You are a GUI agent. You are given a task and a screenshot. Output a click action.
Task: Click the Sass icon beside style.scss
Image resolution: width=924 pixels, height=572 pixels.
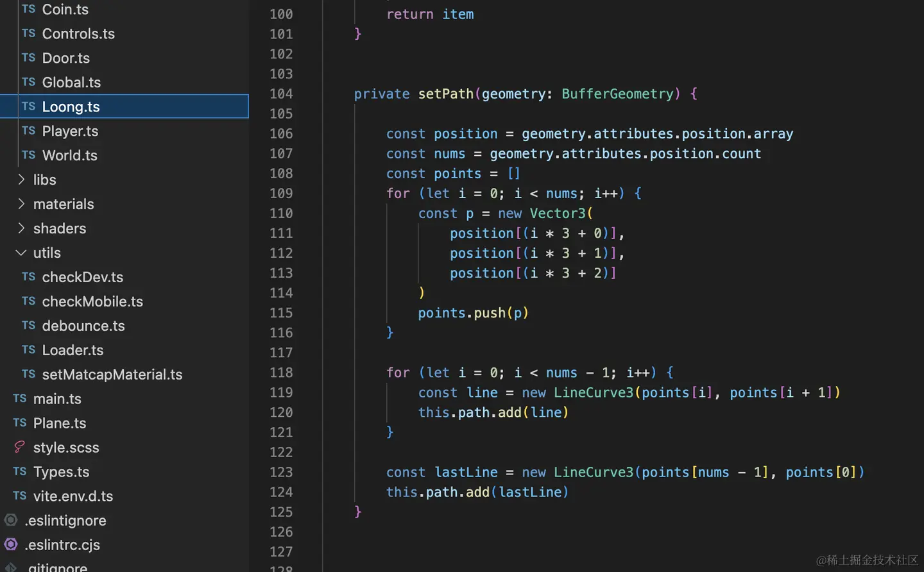tap(19, 447)
